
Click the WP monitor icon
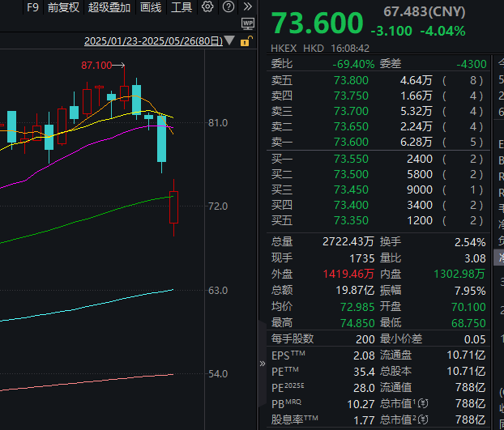[247, 24]
